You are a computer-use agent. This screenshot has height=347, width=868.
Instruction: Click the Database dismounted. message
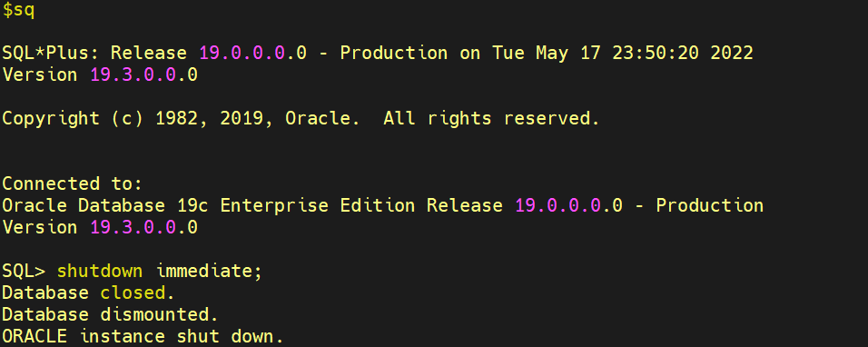coord(110,314)
